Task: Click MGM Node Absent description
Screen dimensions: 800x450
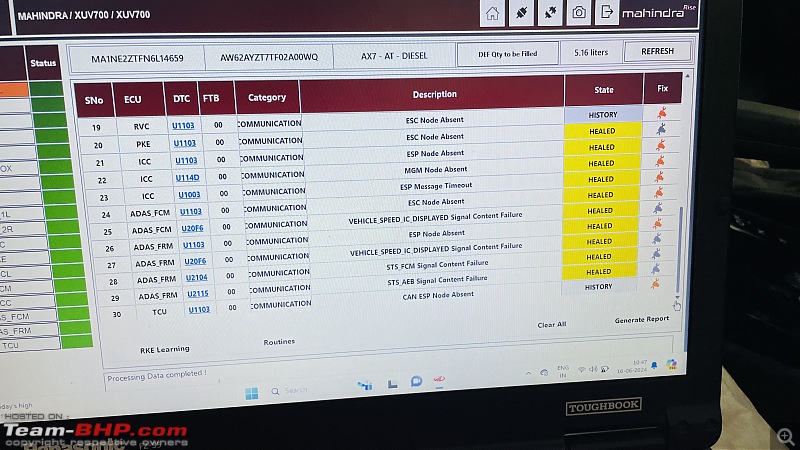Action: click(x=435, y=170)
